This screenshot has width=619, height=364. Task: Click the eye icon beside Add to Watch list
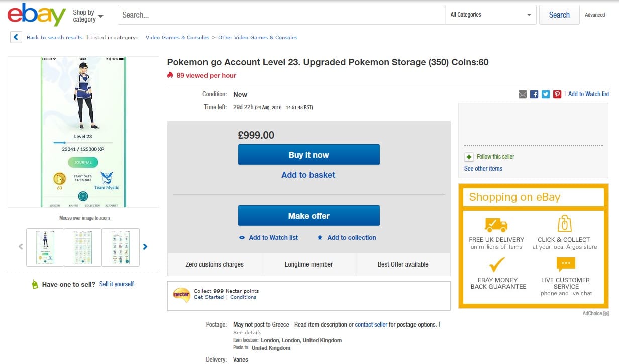[242, 238]
